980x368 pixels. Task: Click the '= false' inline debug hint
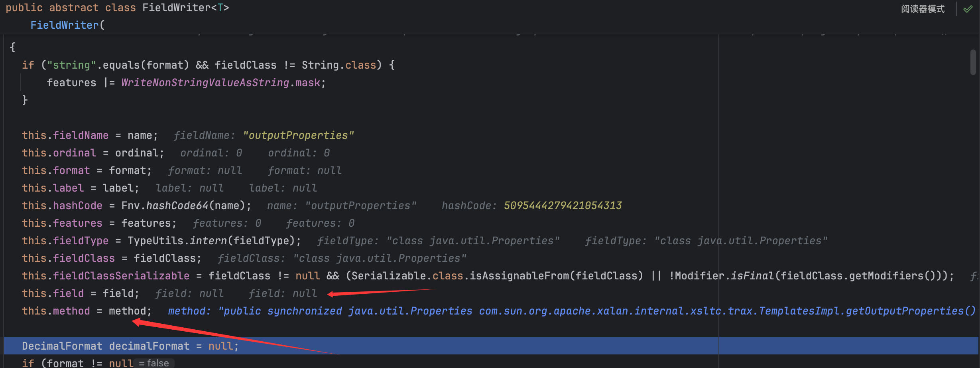154,363
